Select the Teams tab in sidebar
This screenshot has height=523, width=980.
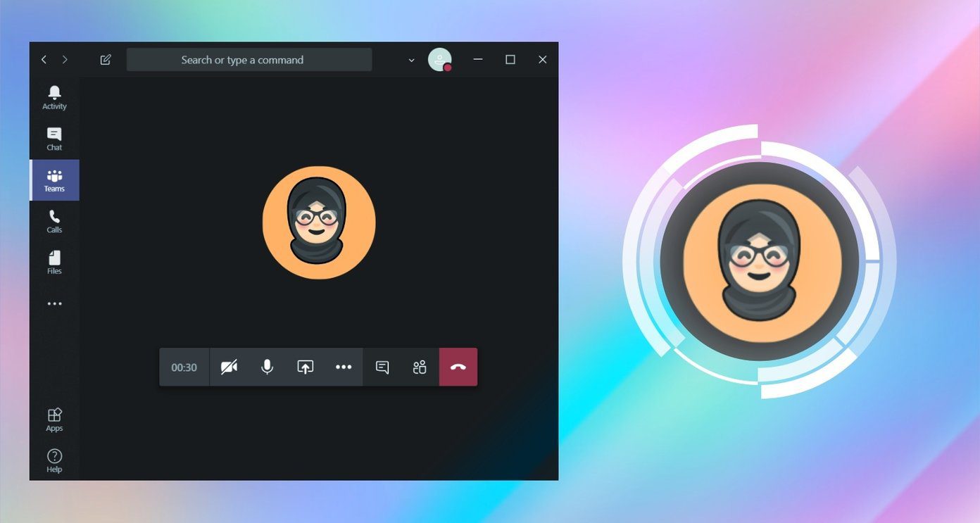pos(54,180)
